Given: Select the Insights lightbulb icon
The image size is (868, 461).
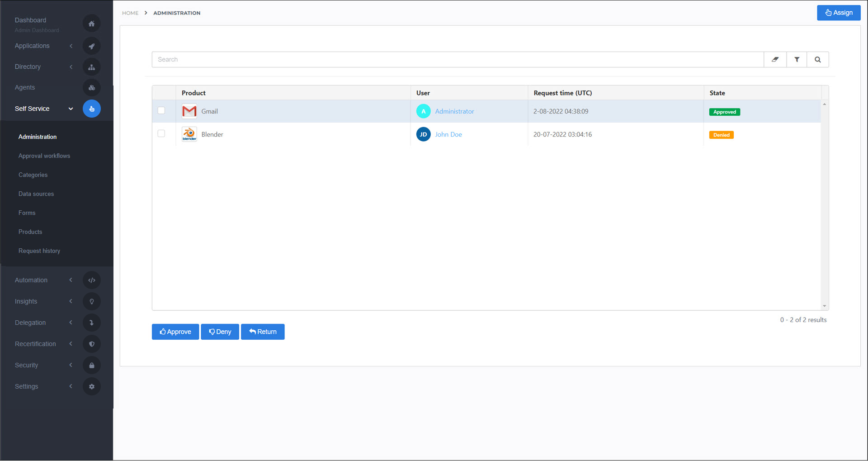Looking at the screenshot, I should [x=91, y=301].
